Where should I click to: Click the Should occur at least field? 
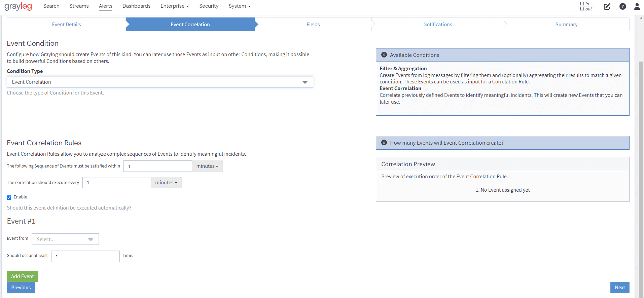[85, 256]
